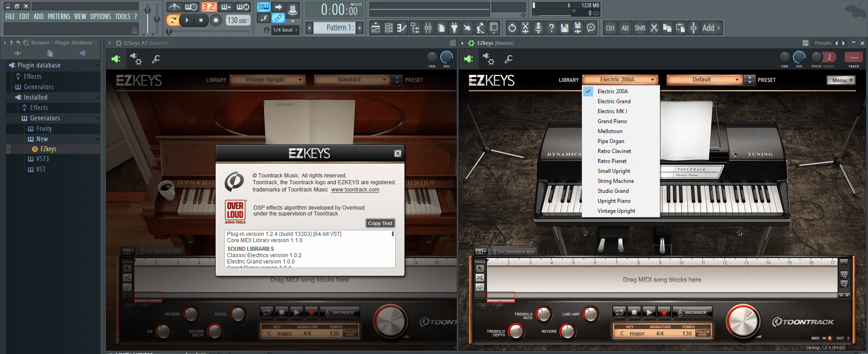Click the metronome icon in FL toolbar
This screenshot has height=354, width=868.
pos(174,7)
